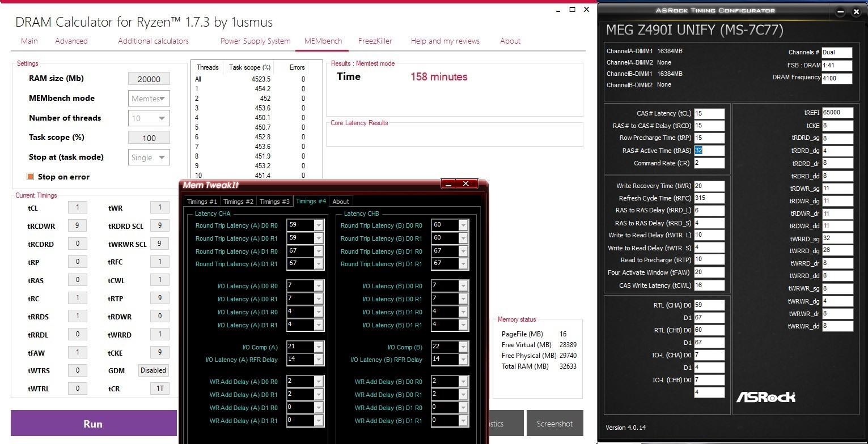Click the CAS# Latency (tCL) field
Image resolution: width=868 pixels, height=444 pixels.
pyautogui.click(x=709, y=113)
